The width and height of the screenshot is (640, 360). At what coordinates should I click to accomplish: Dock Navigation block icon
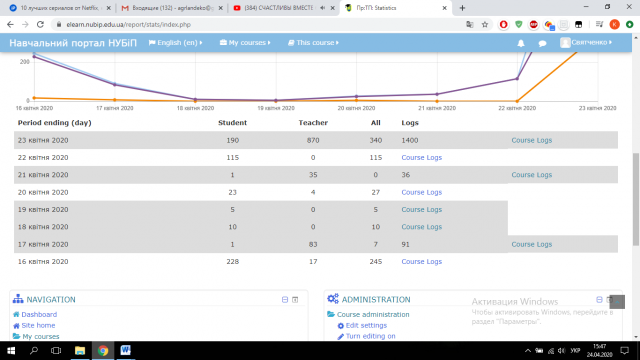click(295, 300)
